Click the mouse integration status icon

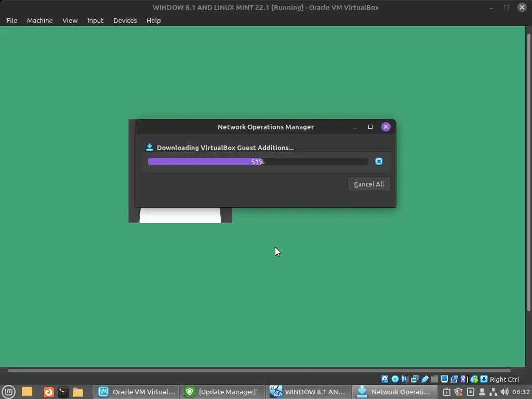(x=474, y=379)
